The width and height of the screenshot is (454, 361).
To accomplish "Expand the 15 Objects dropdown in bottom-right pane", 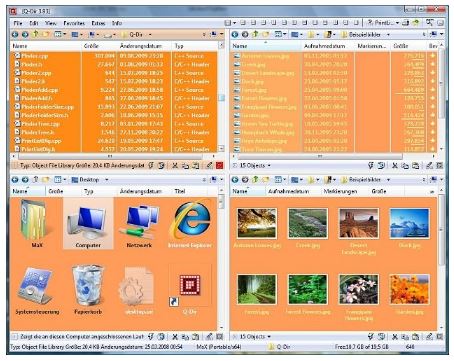I will tap(269, 337).
